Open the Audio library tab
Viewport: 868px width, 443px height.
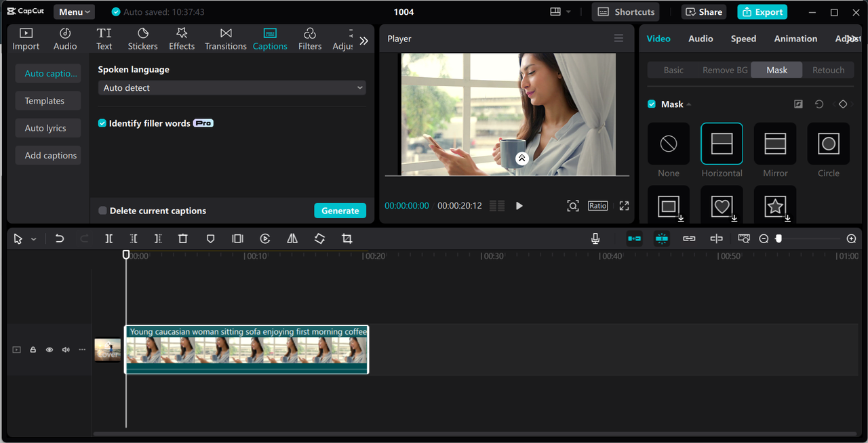[x=65, y=39]
